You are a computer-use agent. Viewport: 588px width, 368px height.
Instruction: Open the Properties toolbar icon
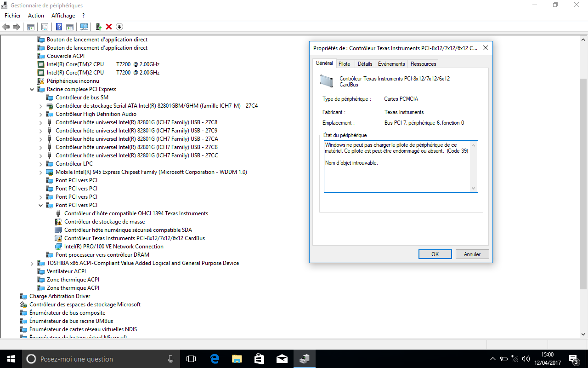point(45,27)
